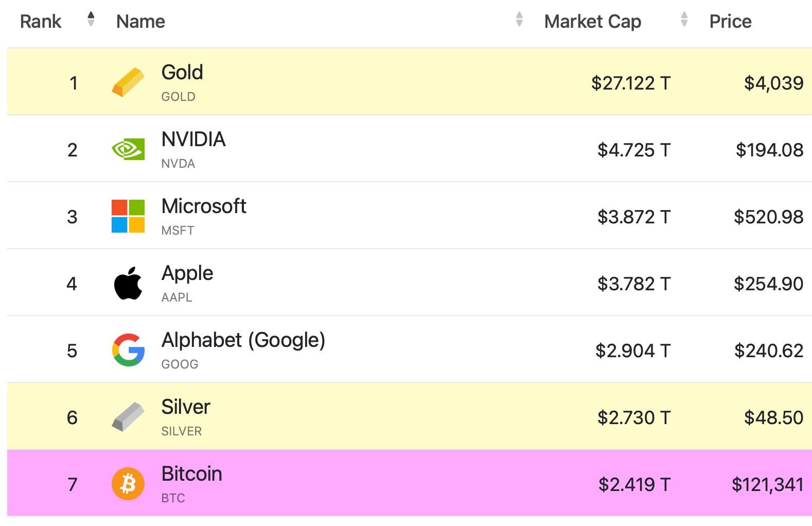The image size is (812, 526).
Task: Click Bitcoin's price of $121,341
Action: pyautogui.click(x=767, y=484)
